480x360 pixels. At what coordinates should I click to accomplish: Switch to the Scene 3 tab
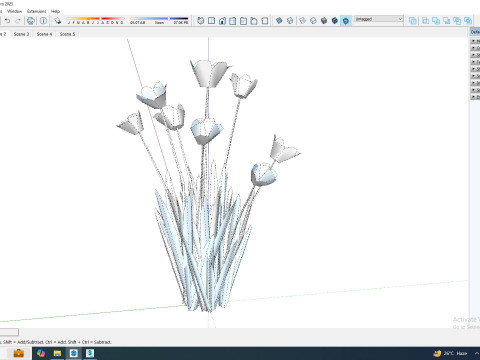21,34
